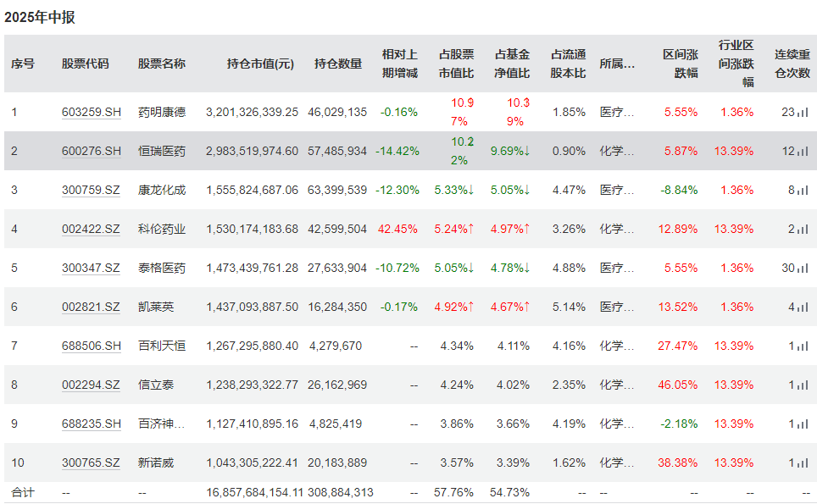Image resolution: width=817 pixels, height=504 pixels.
Task: Open bar chart icon for 百利天恒 row
Action: click(x=803, y=346)
